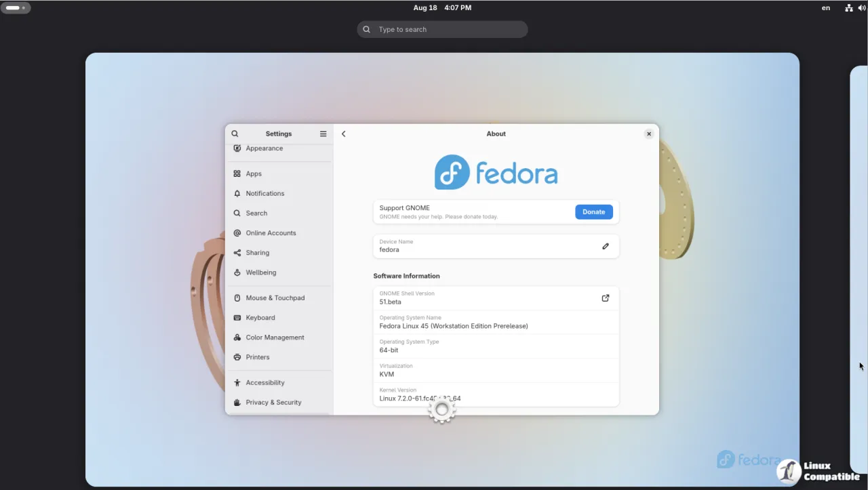Screen dimensions: 868x490
Task: Focus the 'Type to search' field
Action: pyautogui.click(x=442, y=30)
